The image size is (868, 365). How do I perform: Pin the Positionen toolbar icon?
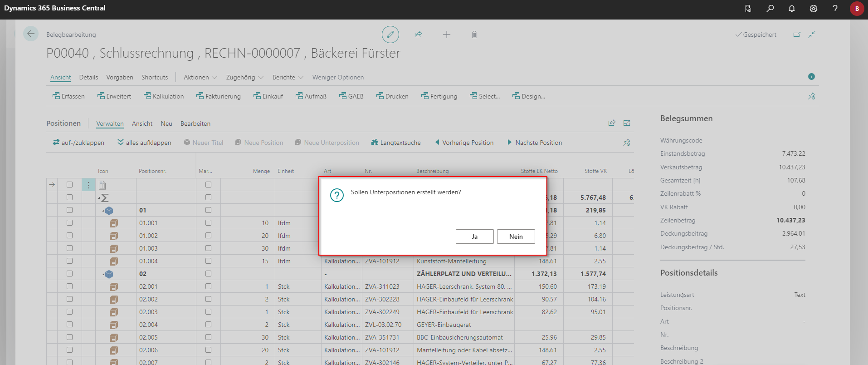[627, 143]
